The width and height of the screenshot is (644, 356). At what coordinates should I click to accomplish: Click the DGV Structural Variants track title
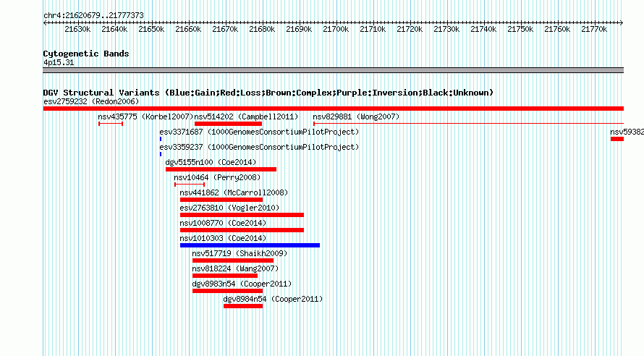[268, 93]
